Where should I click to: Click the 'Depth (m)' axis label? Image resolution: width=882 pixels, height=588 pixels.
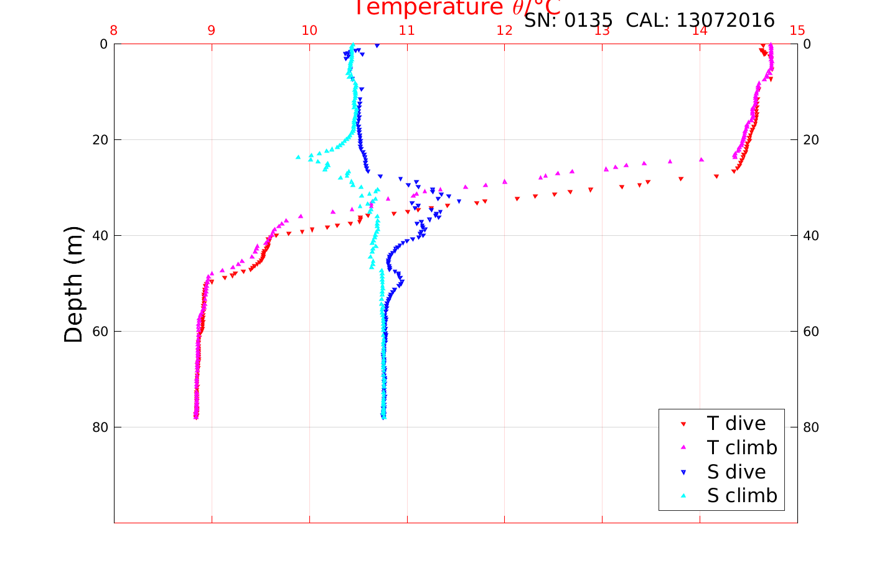(x=73, y=284)
